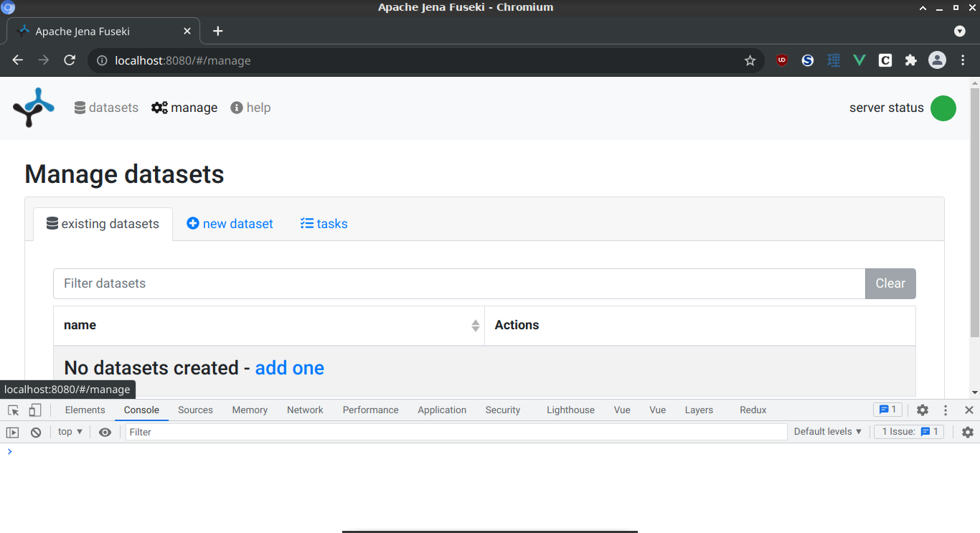Screen dimensions: 980x533
Task: Close the Apache Jena Fuseki tab
Action: click(187, 31)
